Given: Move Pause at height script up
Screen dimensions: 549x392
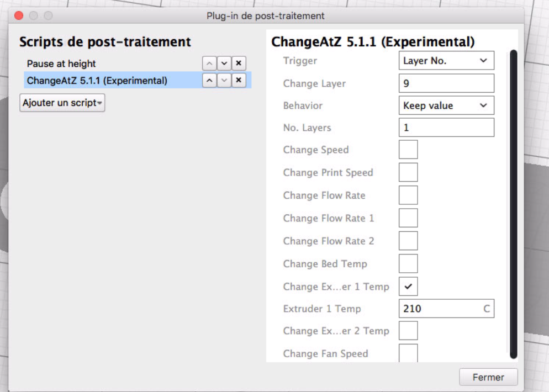Looking at the screenshot, I should [x=210, y=63].
